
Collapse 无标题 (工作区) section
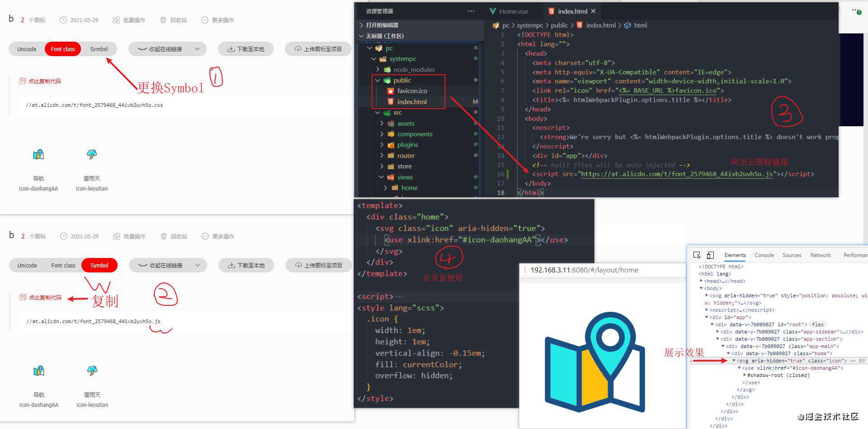point(381,36)
